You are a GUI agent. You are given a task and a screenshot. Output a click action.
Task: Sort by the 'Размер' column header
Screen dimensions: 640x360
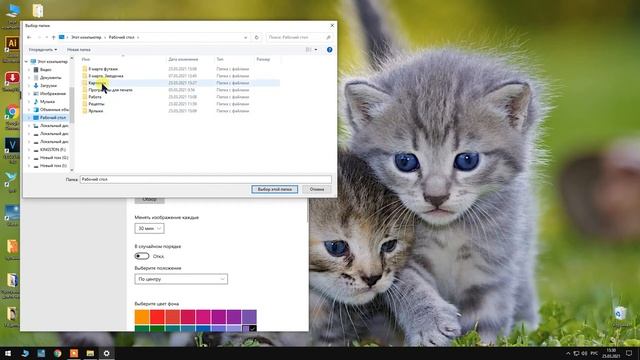click(x=263, y=59)
